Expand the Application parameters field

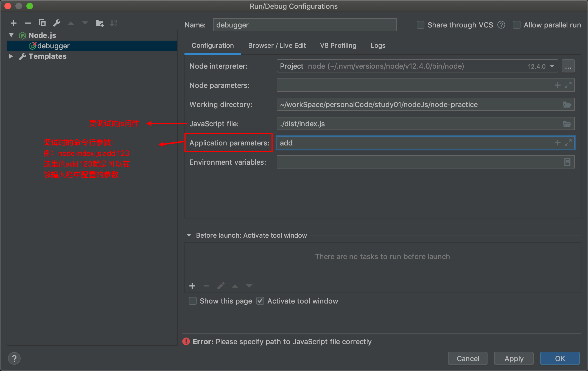(x=568, y=143)
